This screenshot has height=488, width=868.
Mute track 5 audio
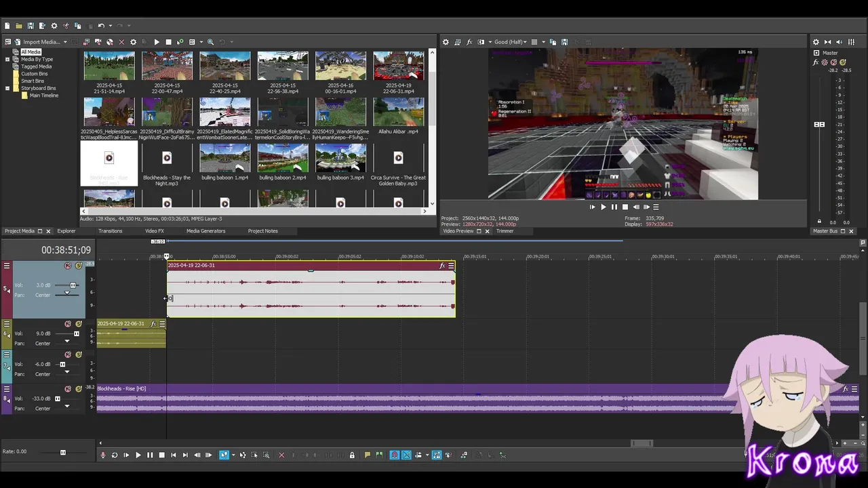pyautogui.click(x=68, y=266)
